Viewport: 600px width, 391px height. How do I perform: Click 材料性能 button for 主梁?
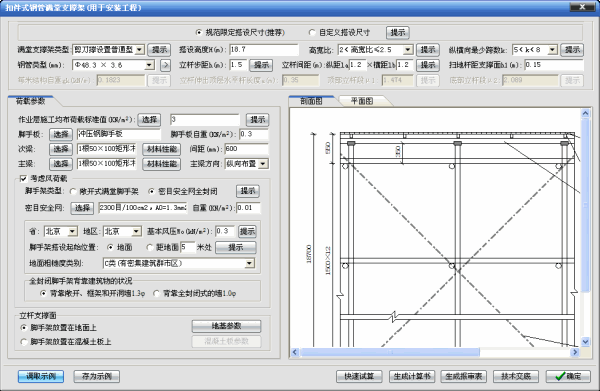pyautogui.click(x=162, y=164)
